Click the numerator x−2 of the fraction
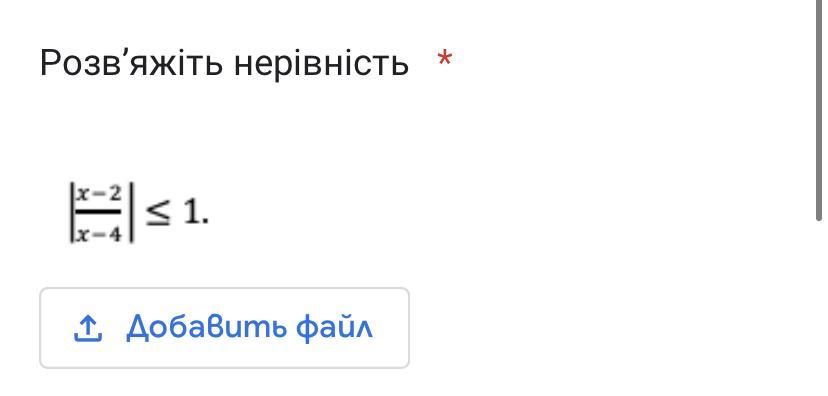 tap(99, 195)
